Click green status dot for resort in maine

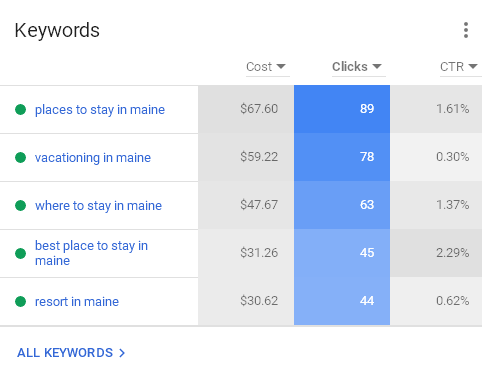[21, 301]
